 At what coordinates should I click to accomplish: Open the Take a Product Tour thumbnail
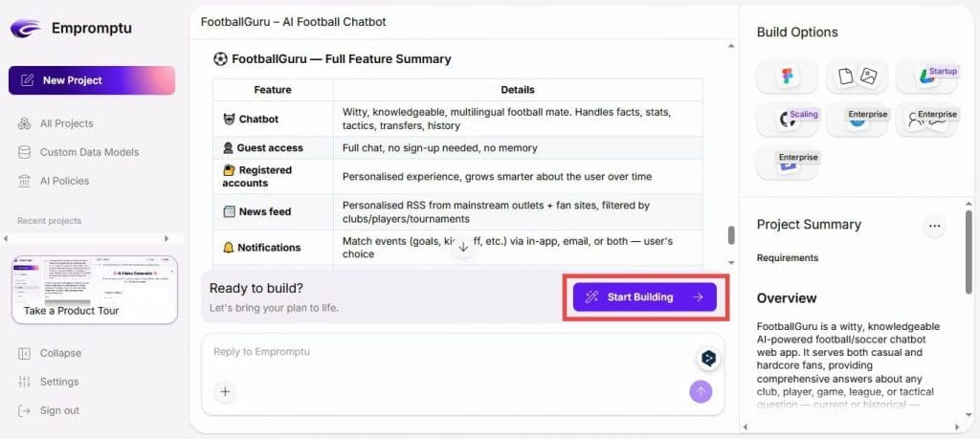[94, 289]
